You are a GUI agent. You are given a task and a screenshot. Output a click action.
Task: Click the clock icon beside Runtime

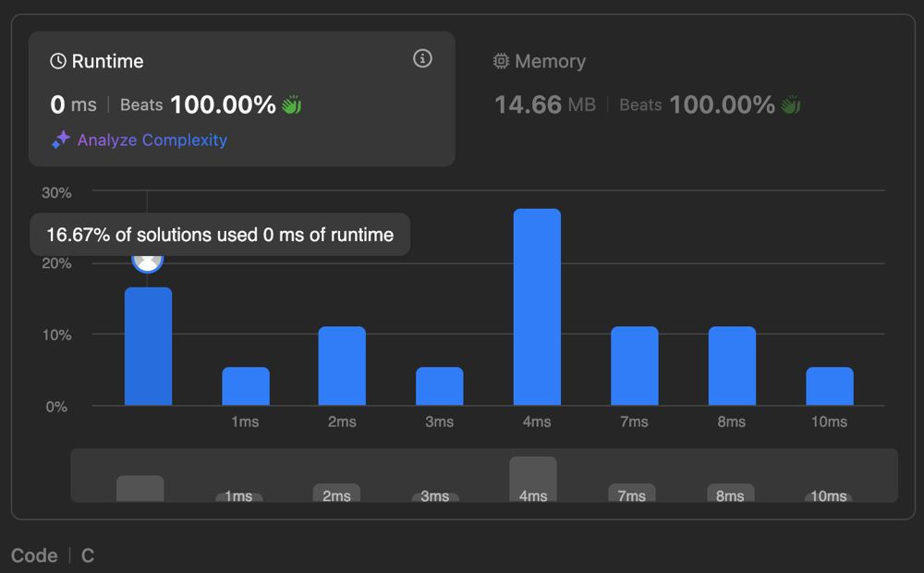[58, 62]
